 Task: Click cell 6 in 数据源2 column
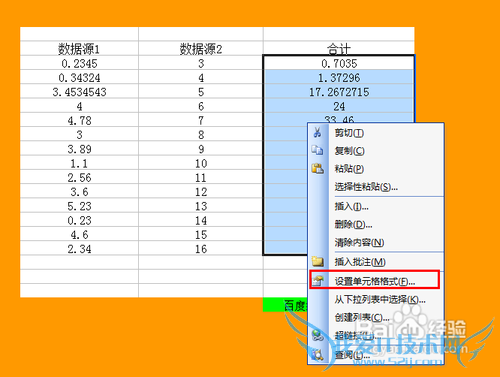(201, 106)
